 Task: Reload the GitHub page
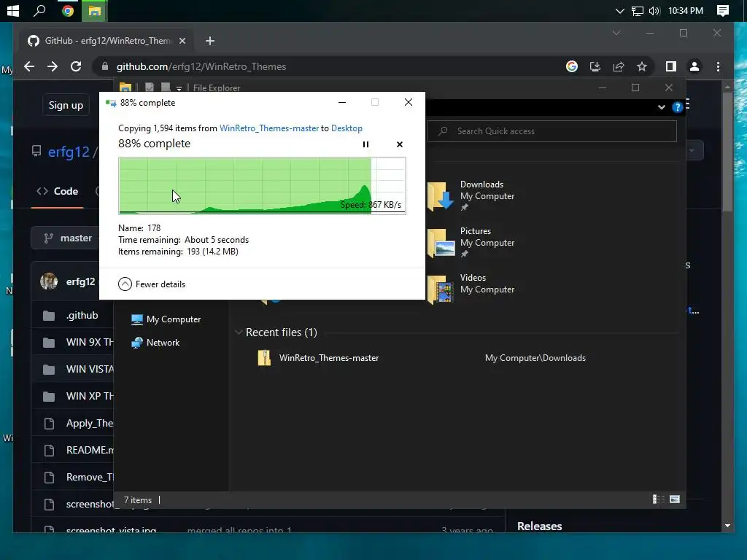pyautogui.click(x=76, y=66)
